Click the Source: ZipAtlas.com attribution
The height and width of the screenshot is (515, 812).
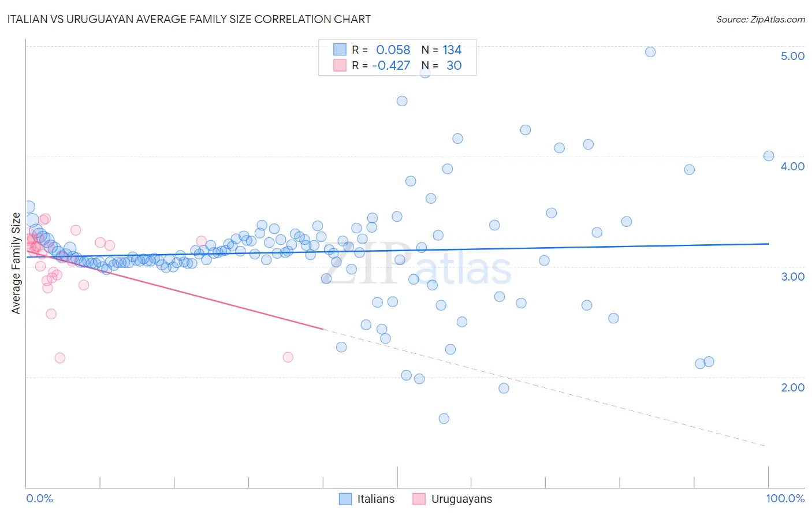coord(761,19)
